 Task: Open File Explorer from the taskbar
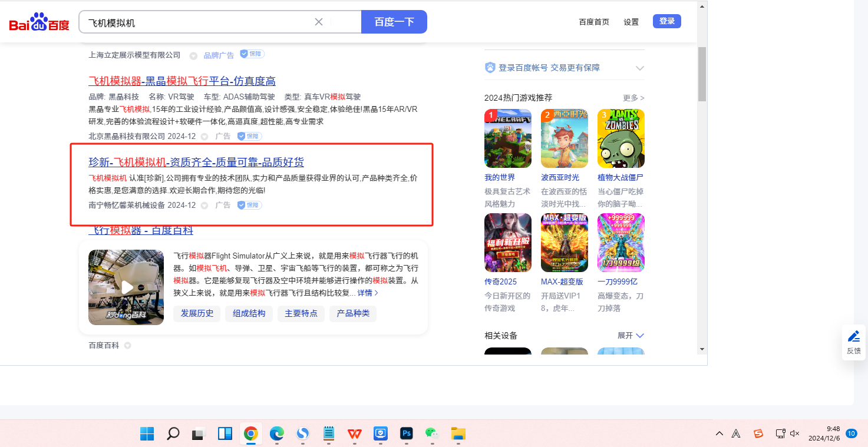458,434
